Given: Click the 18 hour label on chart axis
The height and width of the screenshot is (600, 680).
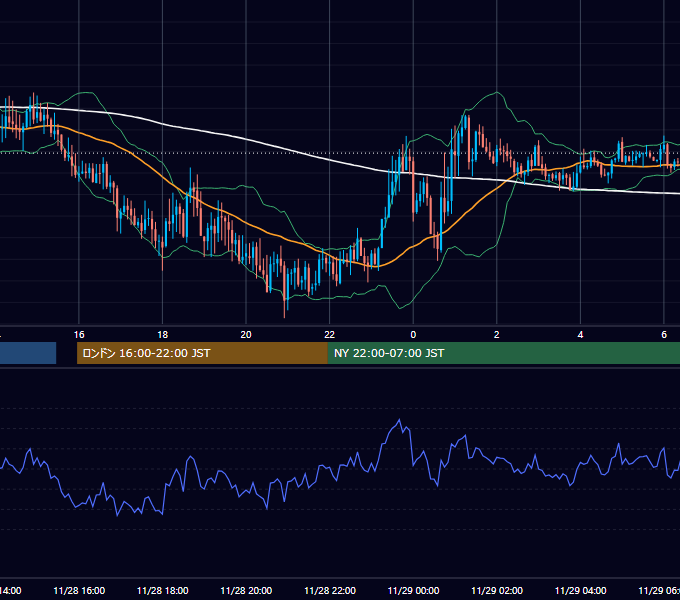Looking at the screenshot, I should [x=162, y=335].
